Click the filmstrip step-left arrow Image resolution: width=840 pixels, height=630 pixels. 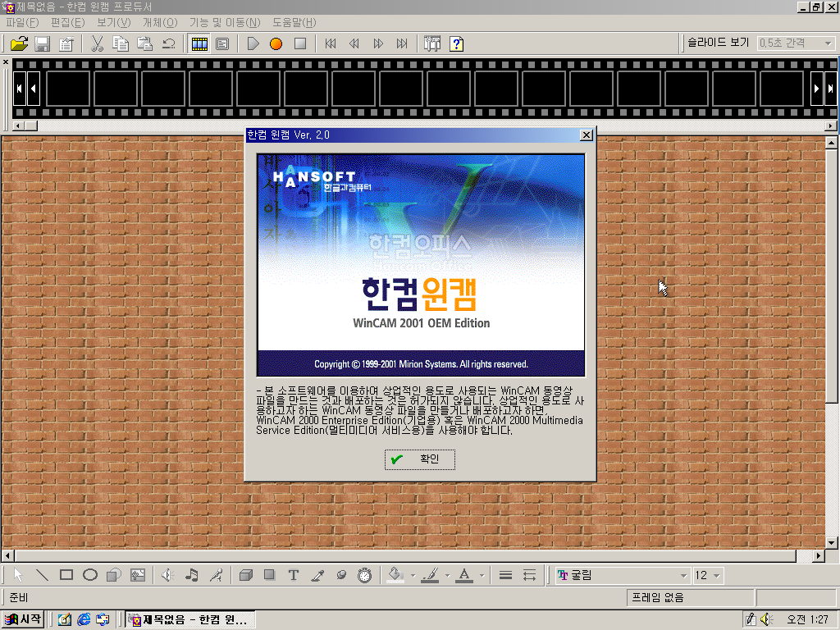(x=33, y=89)
